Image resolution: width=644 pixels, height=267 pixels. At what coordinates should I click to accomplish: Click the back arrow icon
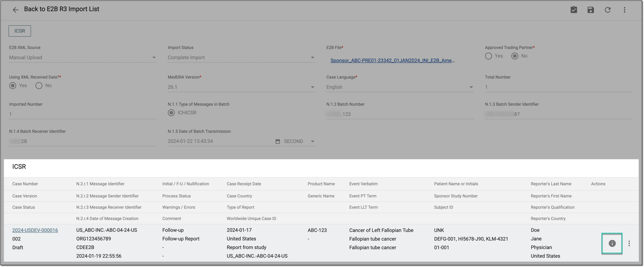coord(15,10)
